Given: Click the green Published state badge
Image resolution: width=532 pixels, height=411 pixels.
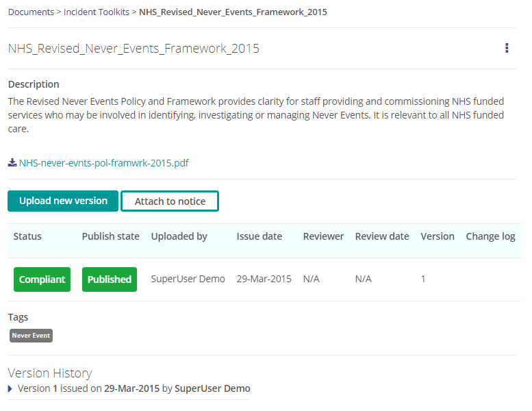Looking at the screenshot, I should coord(110,279).
